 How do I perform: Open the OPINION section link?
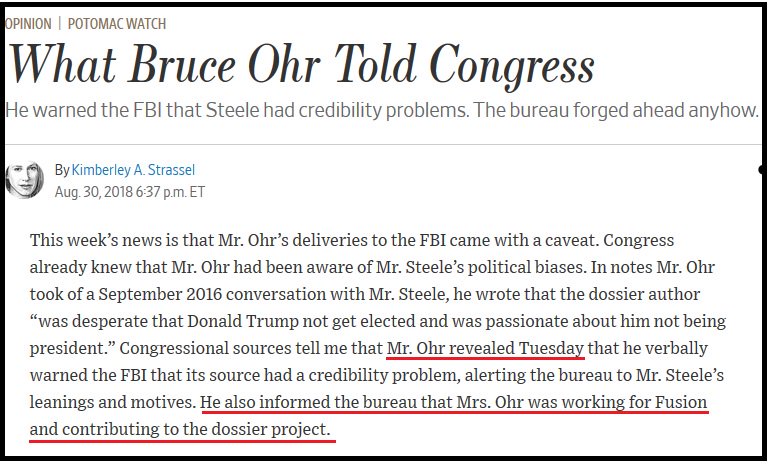28,24
